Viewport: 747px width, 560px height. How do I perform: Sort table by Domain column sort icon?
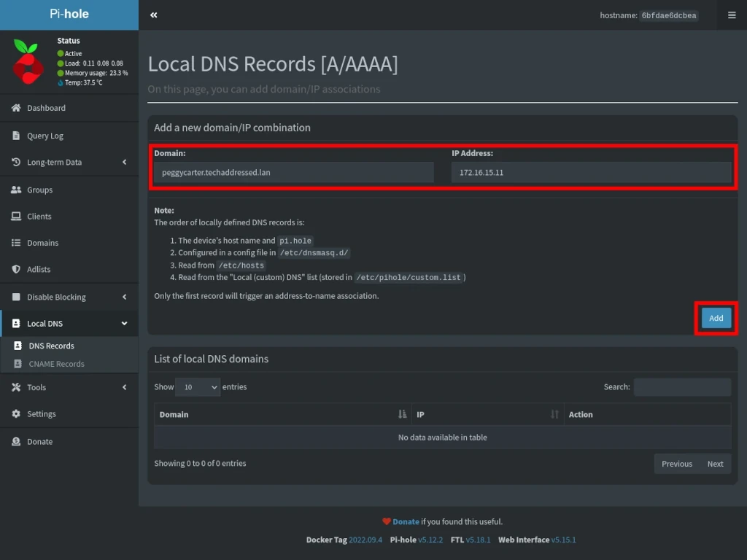click(403, 414)
